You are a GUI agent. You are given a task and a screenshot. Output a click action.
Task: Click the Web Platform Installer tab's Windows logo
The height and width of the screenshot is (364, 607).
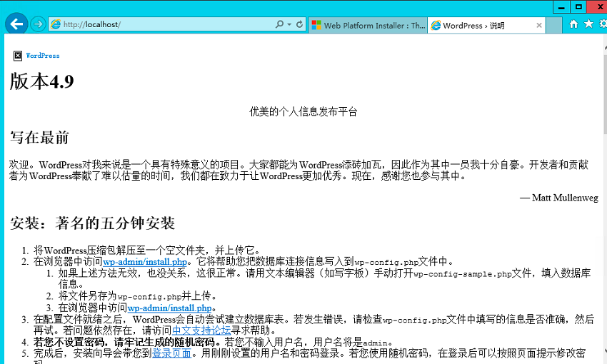point(316,26)
